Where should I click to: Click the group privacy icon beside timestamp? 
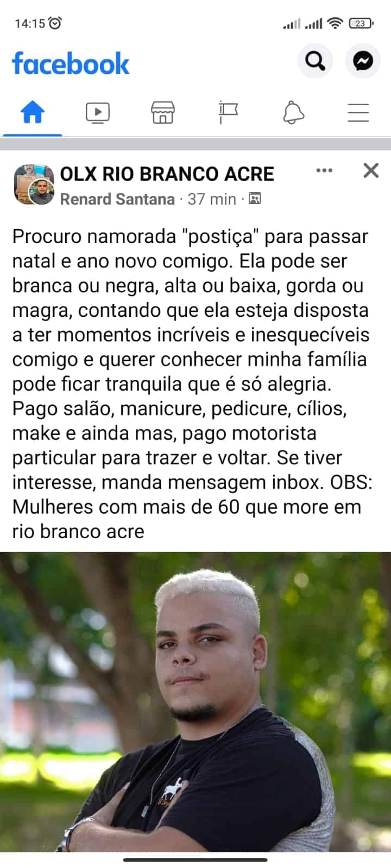click(x=254, y=199)
